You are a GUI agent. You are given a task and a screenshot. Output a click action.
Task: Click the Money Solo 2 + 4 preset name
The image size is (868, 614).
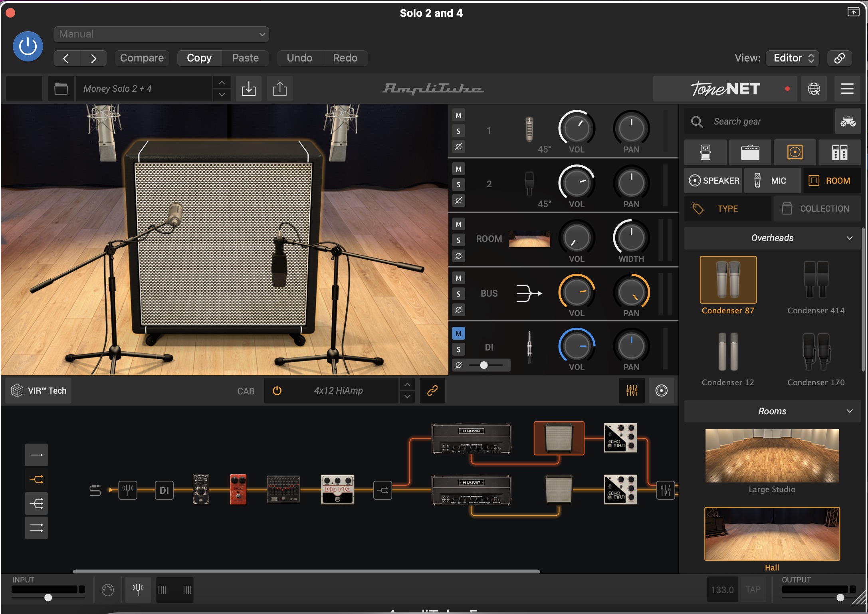pos(143,89)
